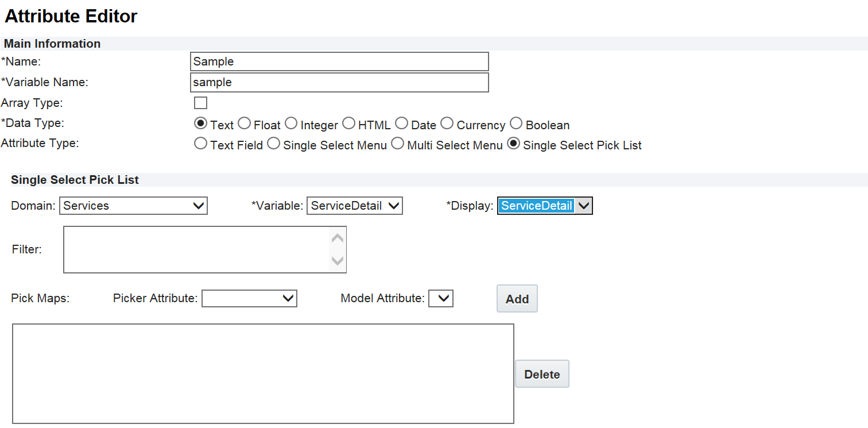This screenshot has width=868, height=428.
Task: Open the Domain dropdown showing Services
Action: tap(133, 206)
